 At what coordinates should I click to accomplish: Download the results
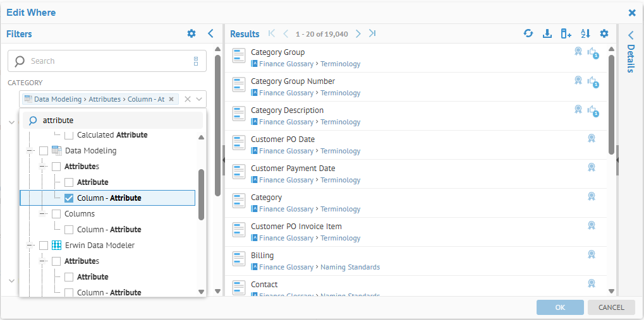click(547, 33)
